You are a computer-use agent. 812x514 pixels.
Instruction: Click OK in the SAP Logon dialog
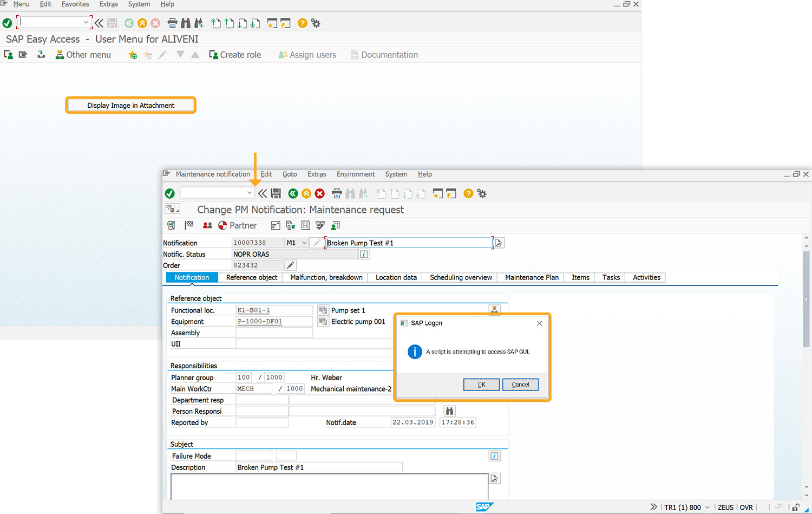tap(481, 385)
